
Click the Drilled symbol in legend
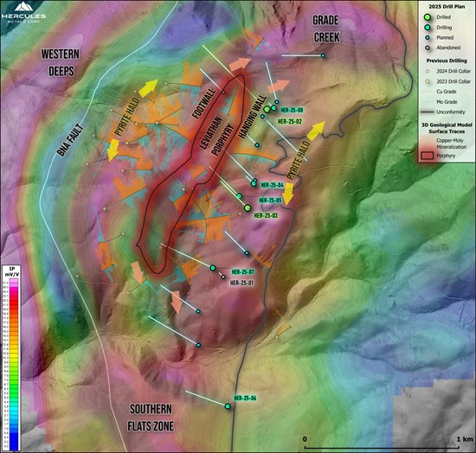[428, 17]
